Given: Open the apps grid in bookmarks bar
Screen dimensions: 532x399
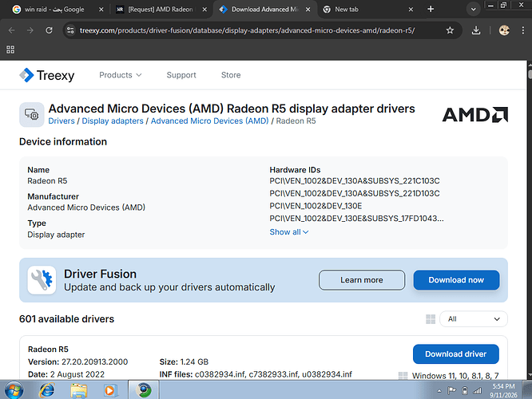Looking at the screenshot, I should [10, 49].
